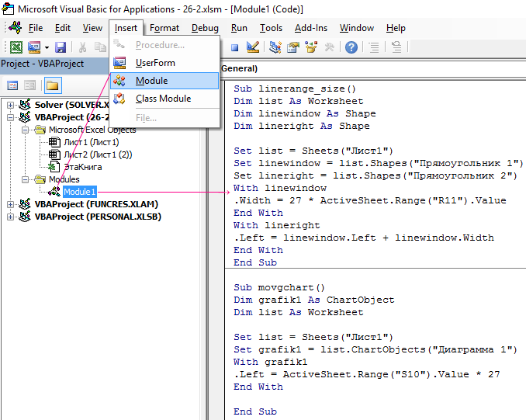The width and height of the screenshot is (526, 420).
Task: Select Лист1 (Лист1) sheet object
Action: tap(92, 142)
